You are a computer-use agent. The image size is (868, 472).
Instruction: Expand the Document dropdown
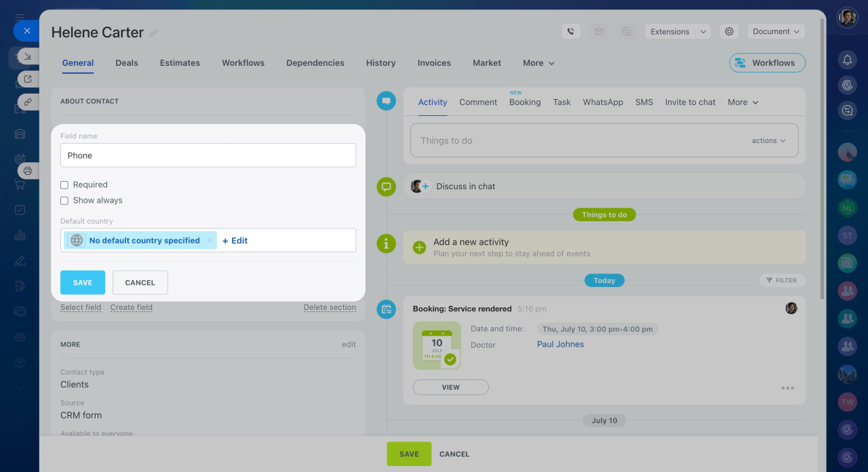coord(776,31)
